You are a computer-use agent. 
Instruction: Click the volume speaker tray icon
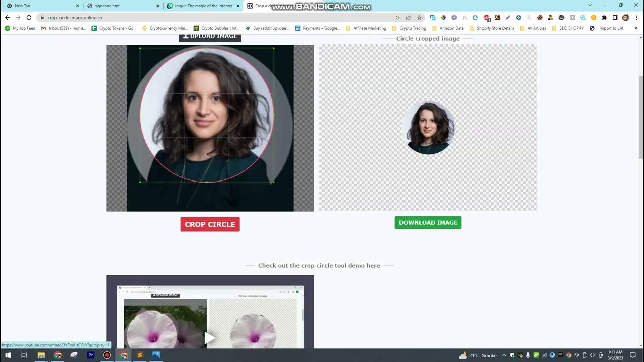(x=592, y=355)
